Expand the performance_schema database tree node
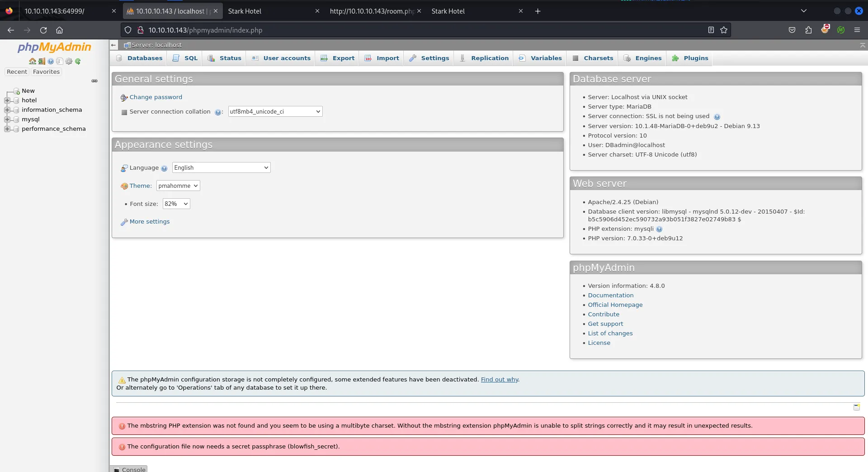 7,129
